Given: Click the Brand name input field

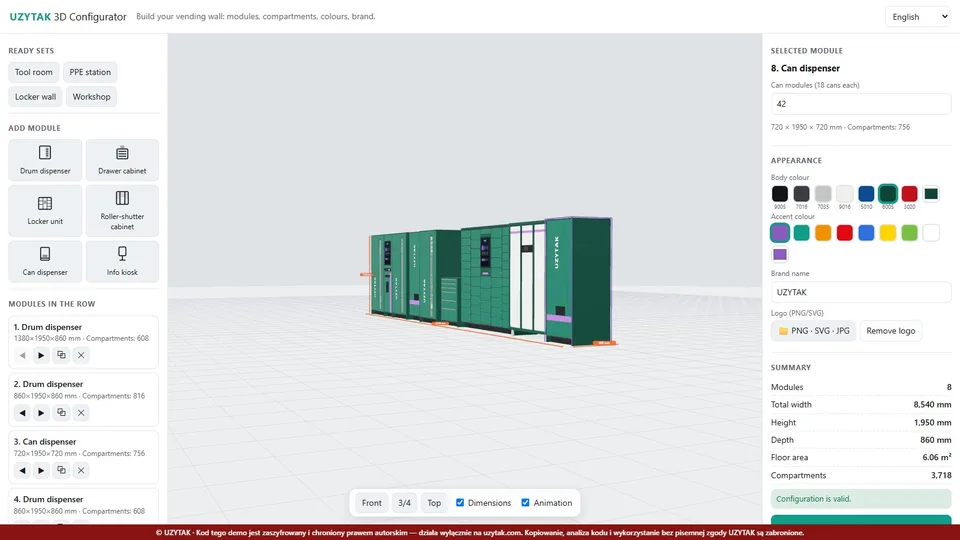Looking at the screenshot, I should pyautogui.click(x=861, y=292).
